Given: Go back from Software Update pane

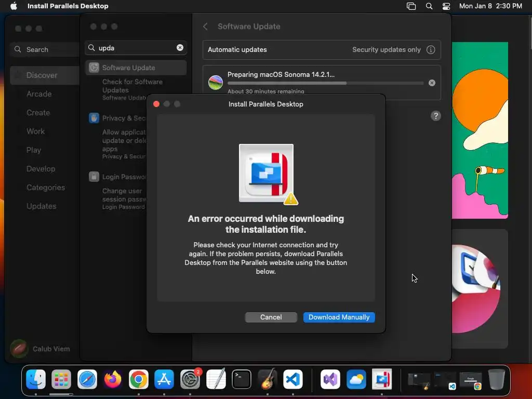Looking at the screenshot, I should [205, 26].
